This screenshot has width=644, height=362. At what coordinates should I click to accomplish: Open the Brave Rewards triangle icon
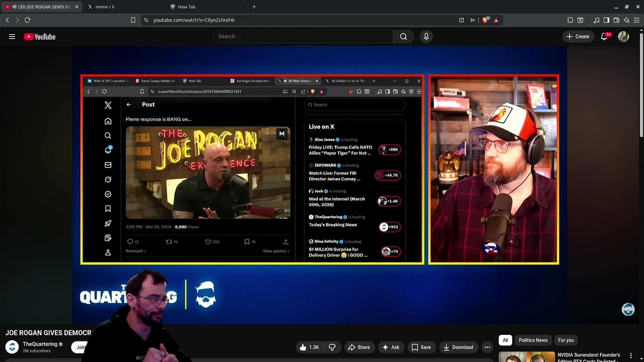click(496, 20)
